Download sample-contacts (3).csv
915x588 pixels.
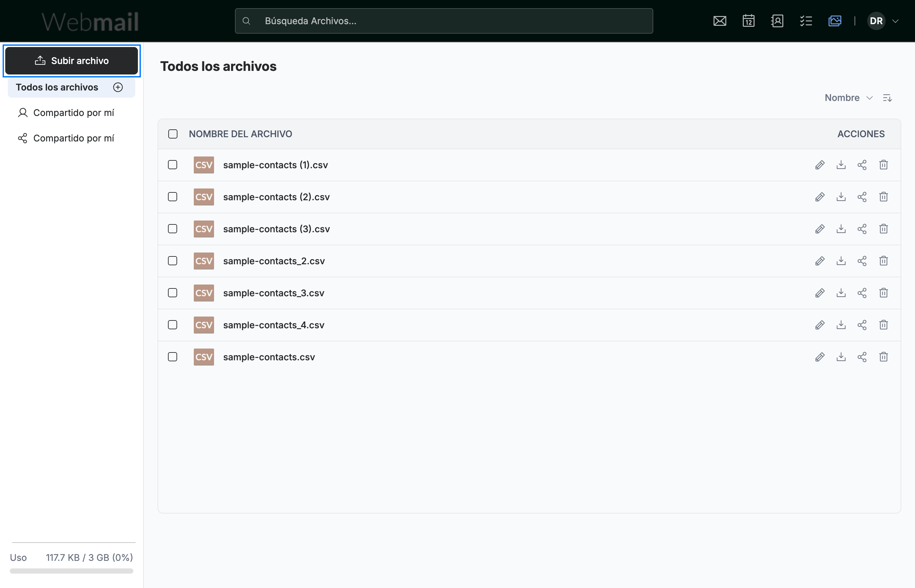841,229
